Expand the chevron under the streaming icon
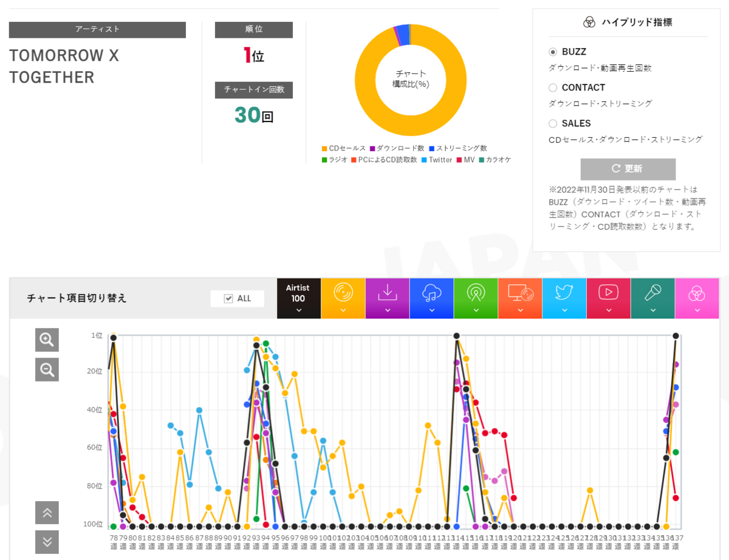 tap(432, 310)
